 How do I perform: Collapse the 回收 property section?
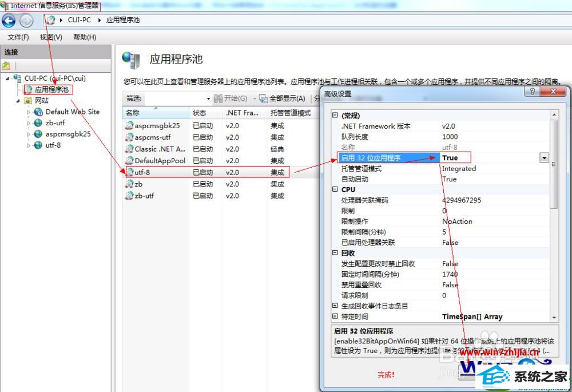coord(335,252)
